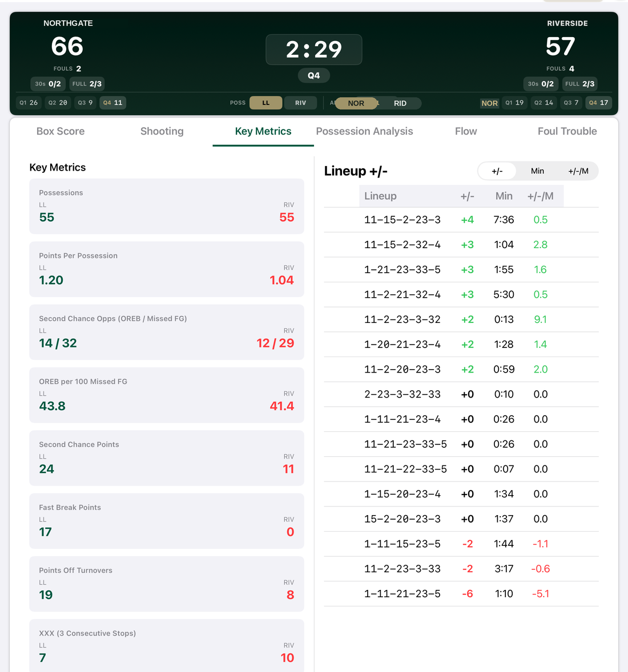Click Riverside Q2 14 score pill
Viewport: 628px width, 672px height.
coord(544,103)
